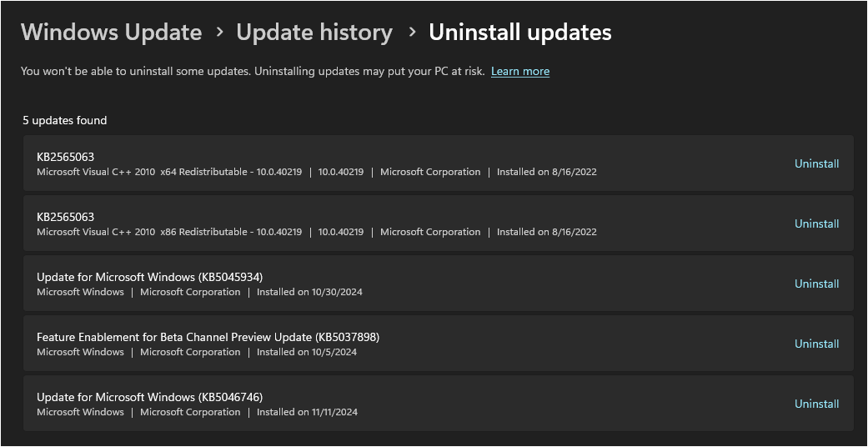The width and height of the screenshot is (868, 447).
Task: Open the Update history breadcrumb
Action: [x=314, y=33]
